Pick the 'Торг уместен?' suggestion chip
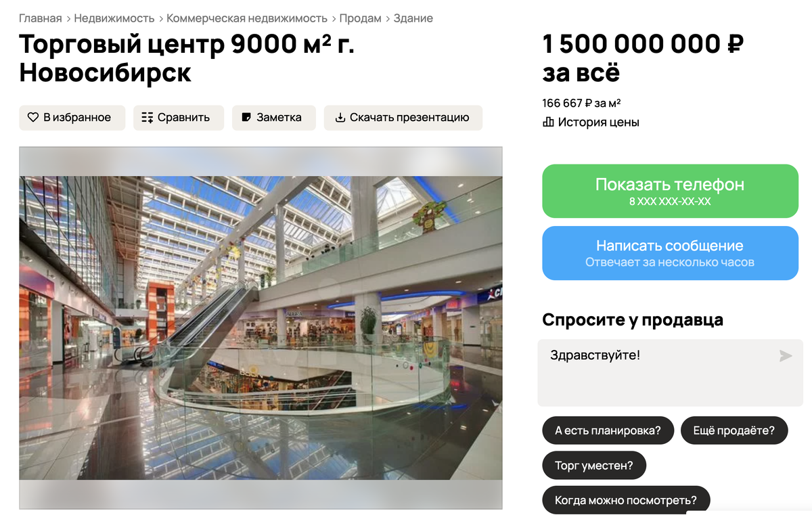The width and height of the screenshot is (812, 515). pyautogui.click(x=594, y=466)
